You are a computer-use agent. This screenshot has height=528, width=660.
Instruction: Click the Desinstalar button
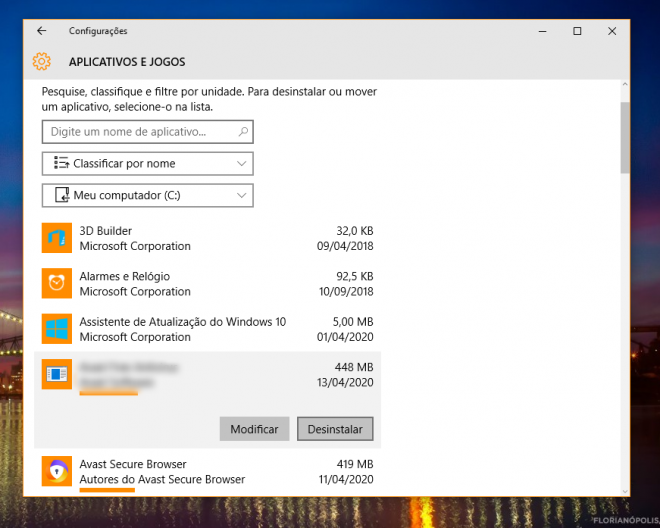tap(335, 429)
